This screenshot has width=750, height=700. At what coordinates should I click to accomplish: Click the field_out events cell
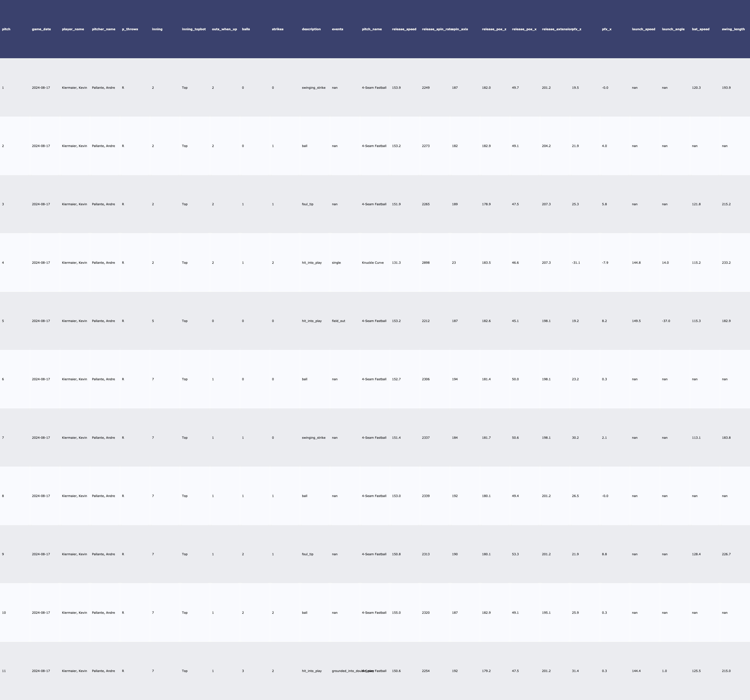coord(338,321)
